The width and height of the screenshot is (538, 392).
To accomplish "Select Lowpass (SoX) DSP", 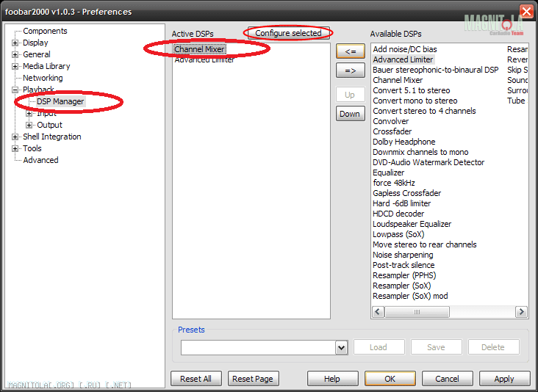I will [398, 234].
